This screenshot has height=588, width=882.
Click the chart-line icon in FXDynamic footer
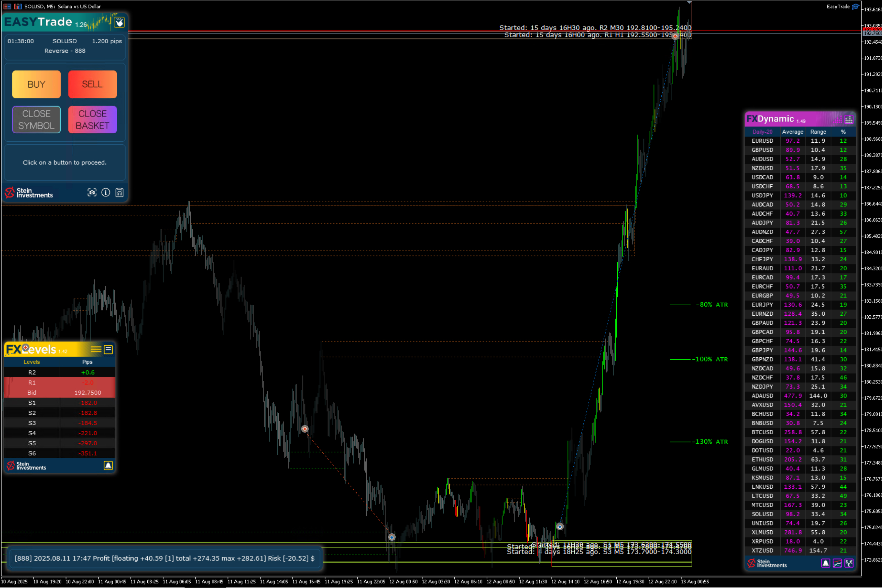pos(837,563)
